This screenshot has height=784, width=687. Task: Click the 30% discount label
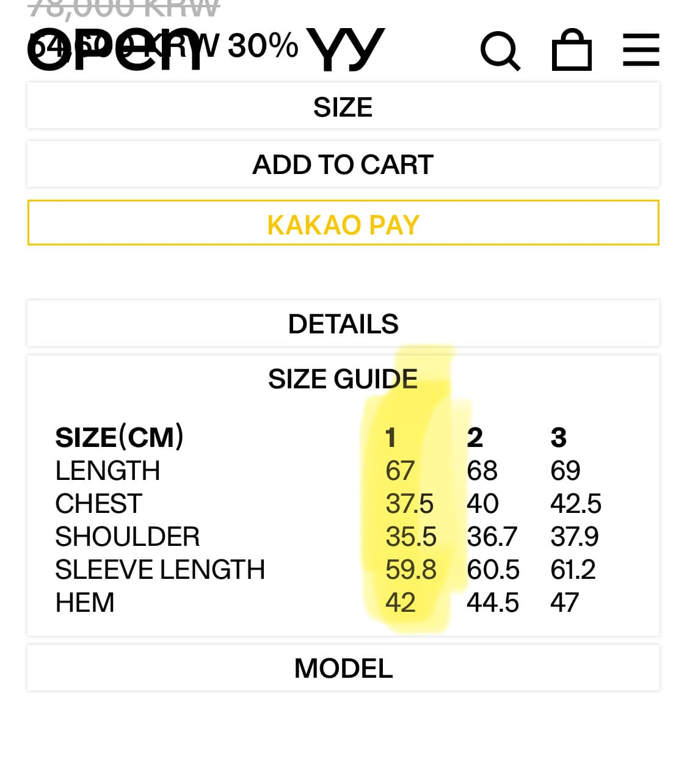[263, 46]
